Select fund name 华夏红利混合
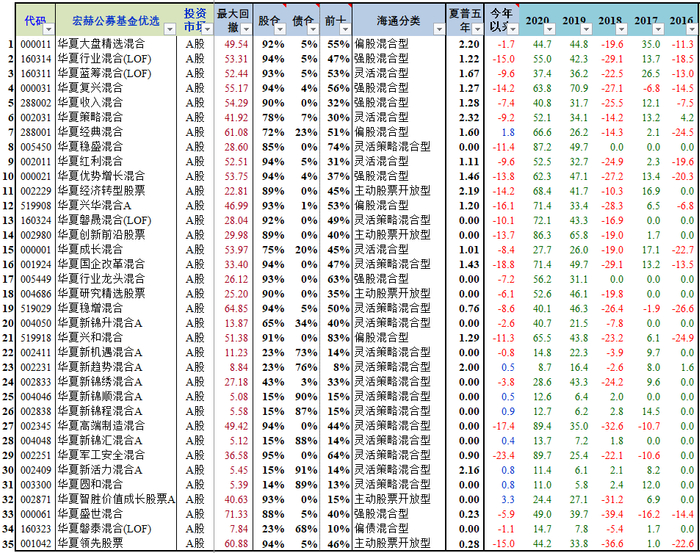The width and height of the screenshot is (700, 553). point(90,162)
